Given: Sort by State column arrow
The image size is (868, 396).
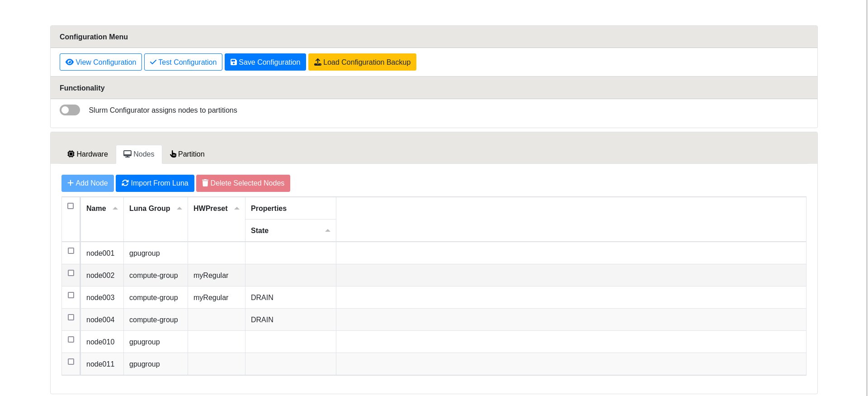Looking at the screenshot, I should click(x=328, y=230).
